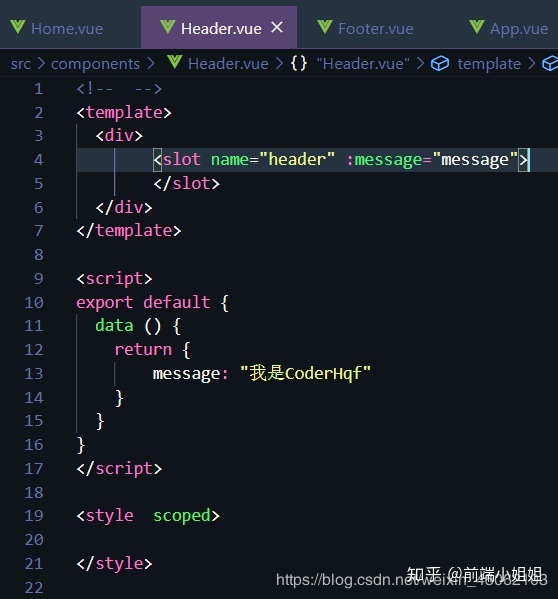The height and width of the screenshot is (599, 558).
Task: Click the Vue icon on Home.vue tab
Action: click(x=18, y=27)
